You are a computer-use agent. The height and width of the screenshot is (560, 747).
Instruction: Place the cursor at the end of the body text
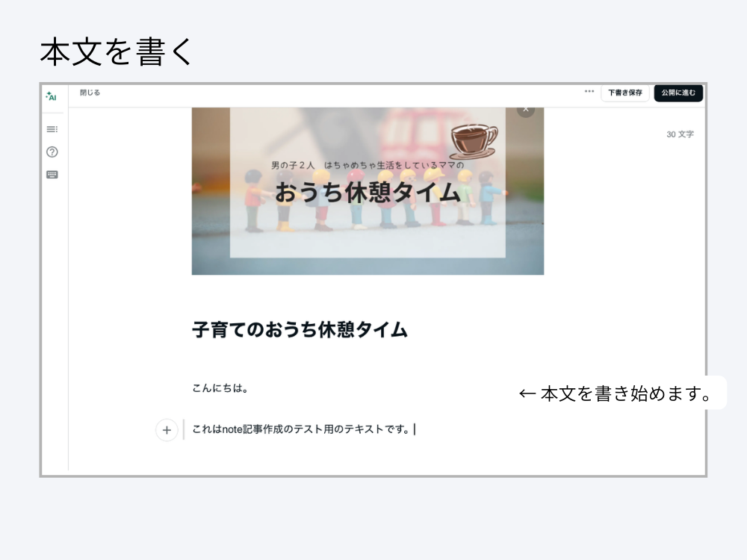416,430
